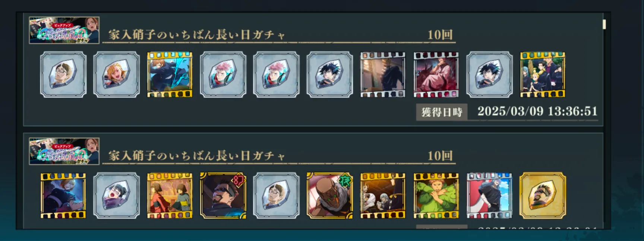644x241 pixels.
Task: Open the gacha banner thumbnail of the 13:36:51 pull
Action: (64, 30)
